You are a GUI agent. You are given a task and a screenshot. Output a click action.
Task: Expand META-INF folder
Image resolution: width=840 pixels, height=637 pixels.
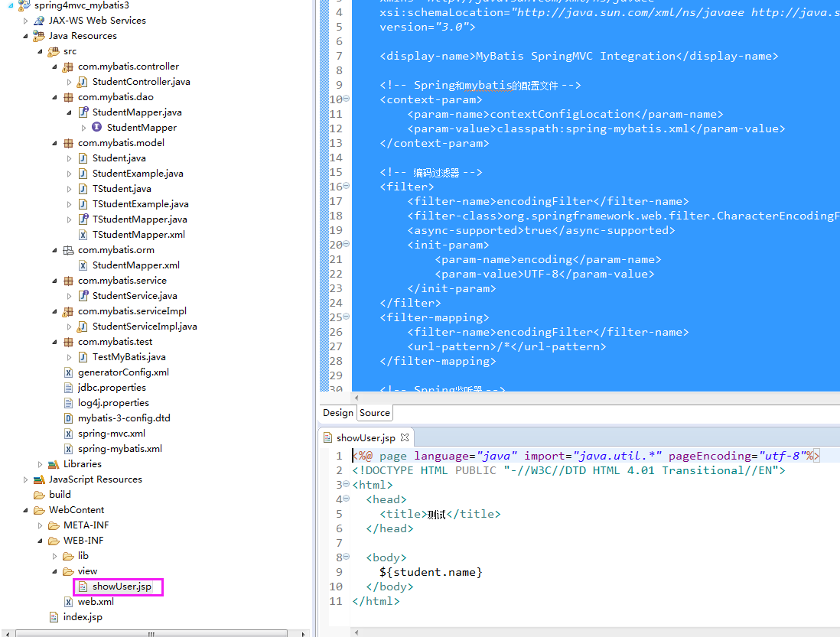(x=40, y=525)
